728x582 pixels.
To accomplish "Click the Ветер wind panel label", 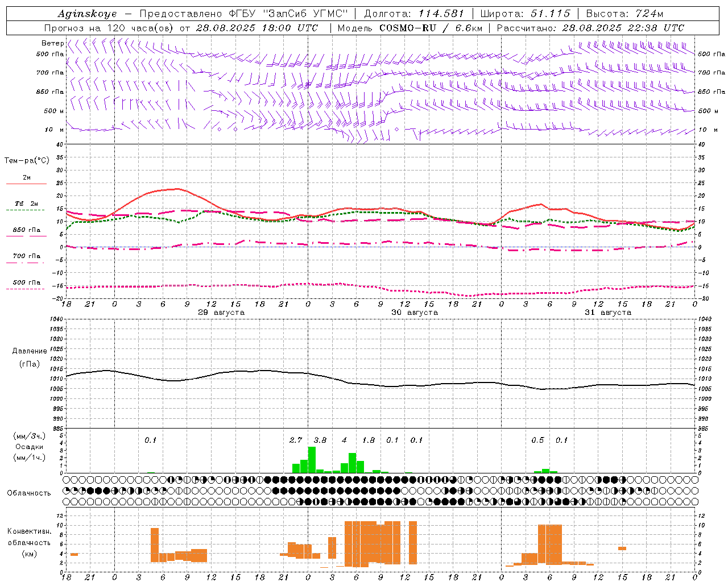I will tap(52, 43).
